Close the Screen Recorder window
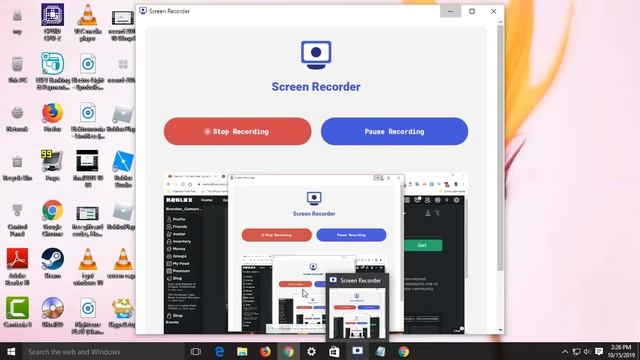 [493, 11]
